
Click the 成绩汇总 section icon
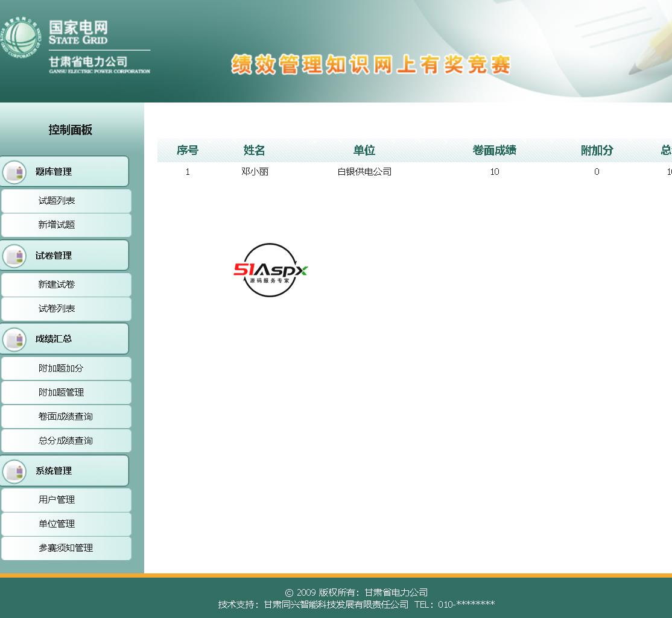click(14, 339)
